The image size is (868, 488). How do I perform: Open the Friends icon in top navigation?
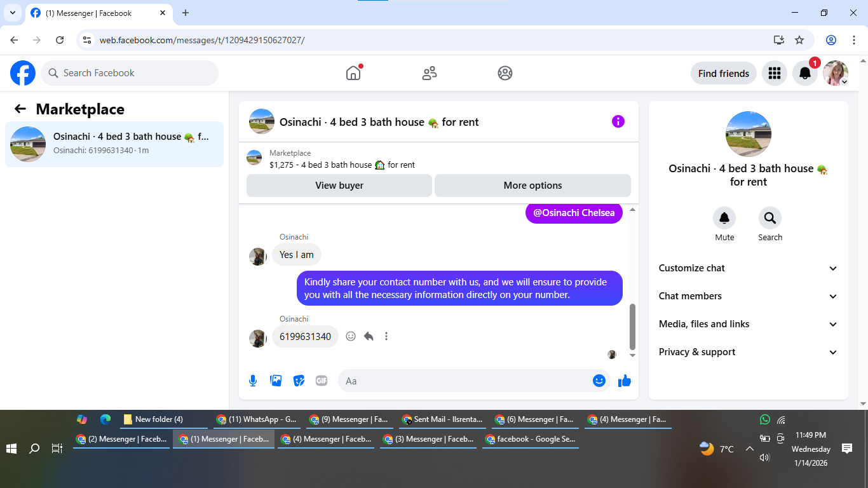click(x=430, y=73)
